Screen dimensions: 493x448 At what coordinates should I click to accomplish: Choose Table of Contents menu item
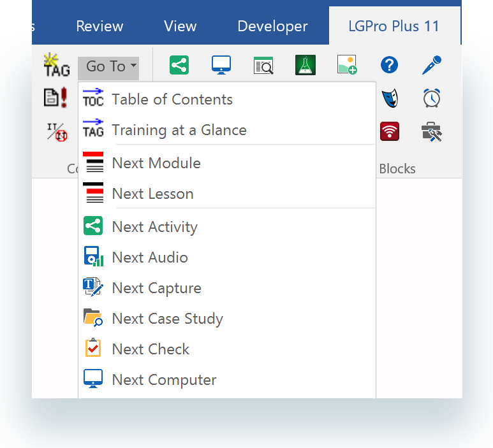[x=227, y=99]
